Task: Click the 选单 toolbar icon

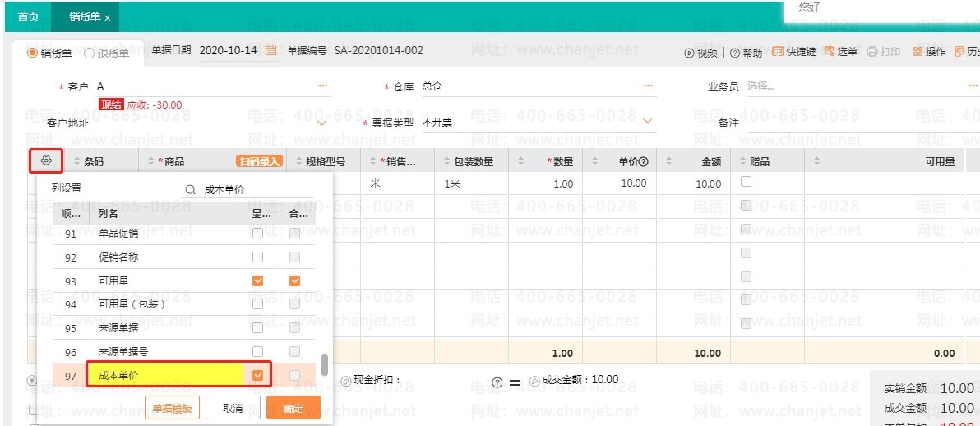Action: [x=830, y=52]
